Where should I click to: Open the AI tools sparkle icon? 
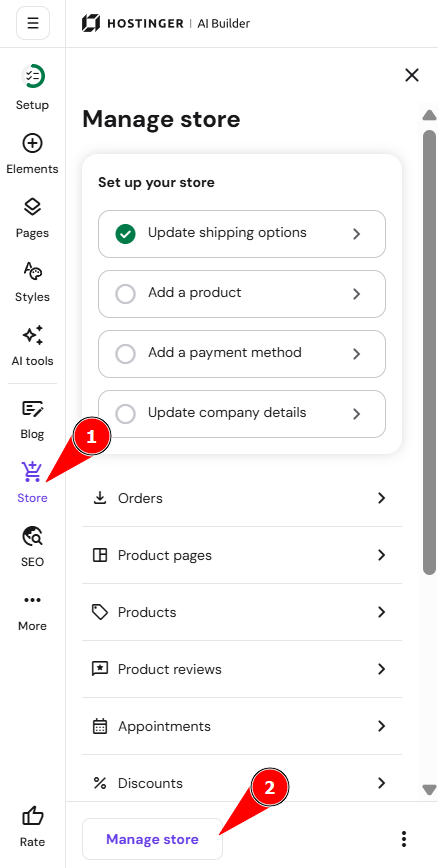pos(33,335)
